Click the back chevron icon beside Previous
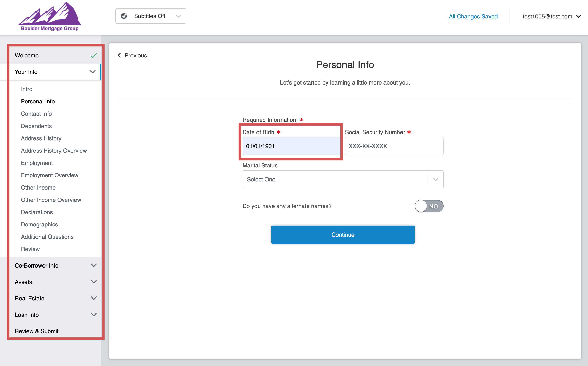 [119, 55]
